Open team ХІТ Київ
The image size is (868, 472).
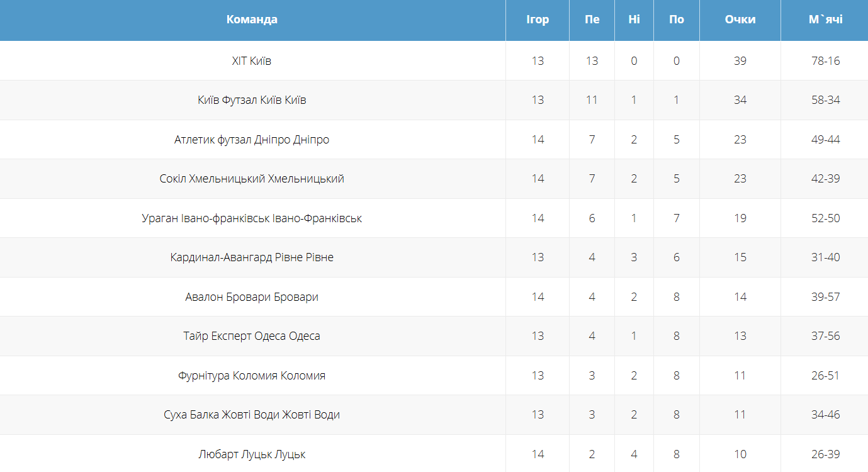point(252,61)
